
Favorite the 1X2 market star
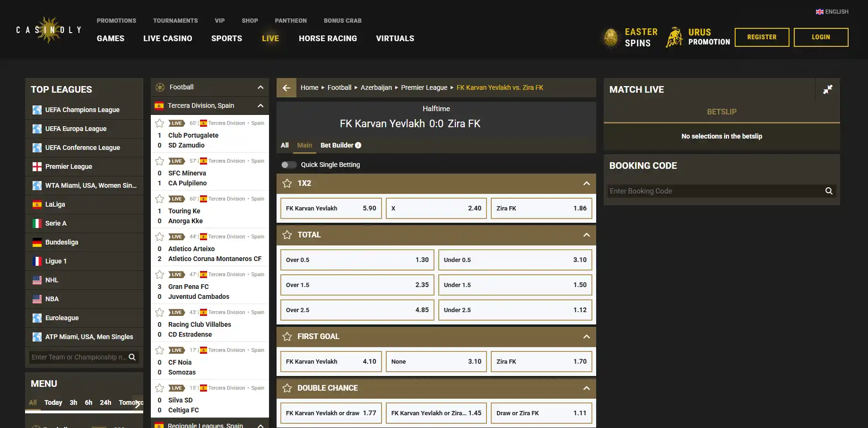[287, 183]
